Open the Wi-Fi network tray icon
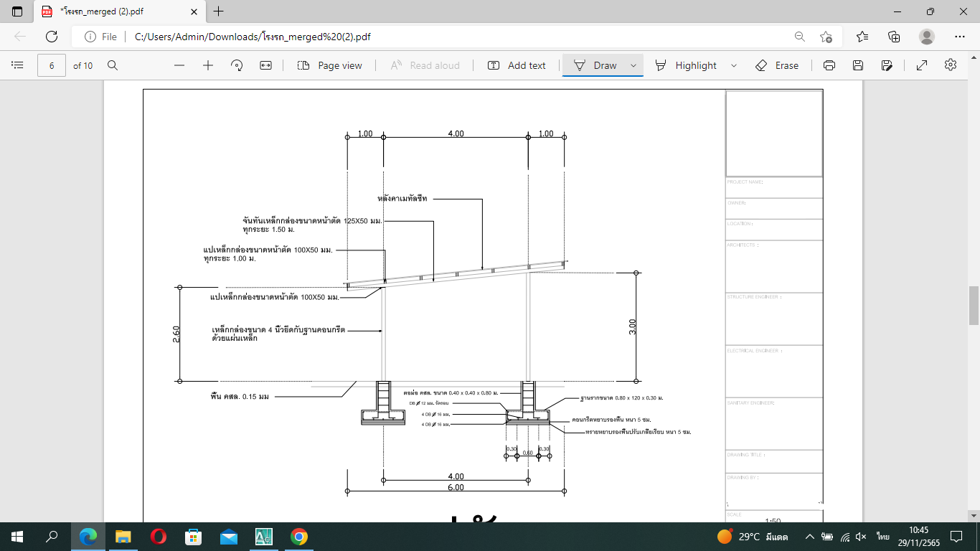Image resolution: width=980 pixels, height=551 pixels. [845, 537]
